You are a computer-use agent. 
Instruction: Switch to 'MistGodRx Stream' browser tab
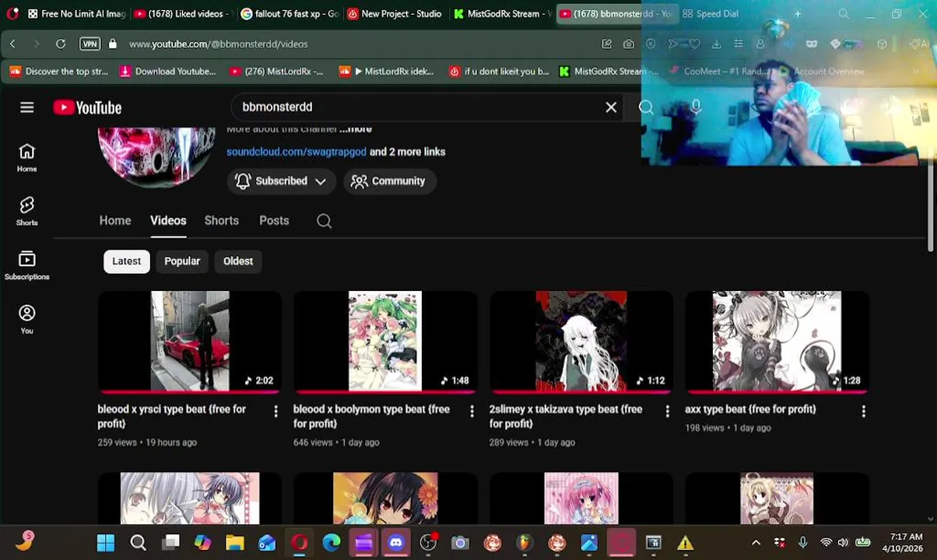(x=501, y=14)
